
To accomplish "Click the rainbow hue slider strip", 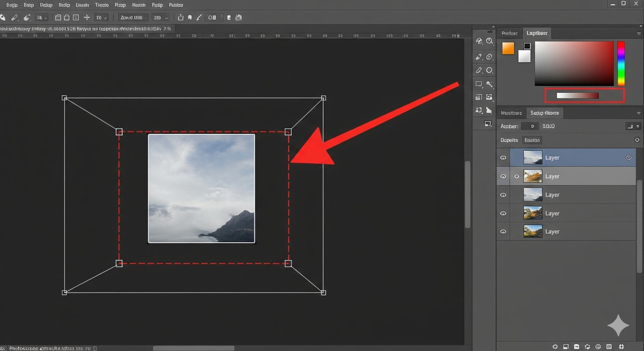I will (x=621, y=64).
